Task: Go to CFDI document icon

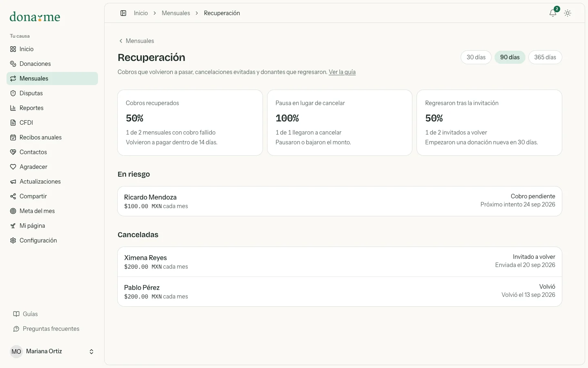Action: (x=13, y=123)
